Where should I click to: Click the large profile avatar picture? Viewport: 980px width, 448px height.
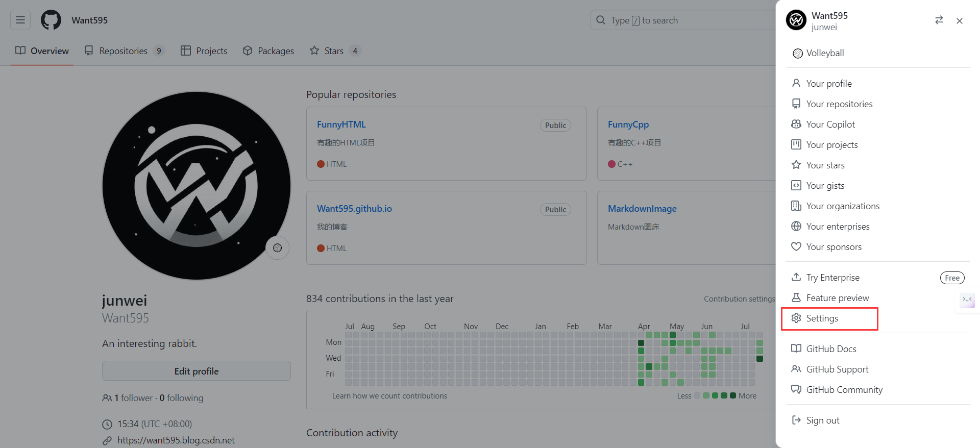(x=197, y=186)
